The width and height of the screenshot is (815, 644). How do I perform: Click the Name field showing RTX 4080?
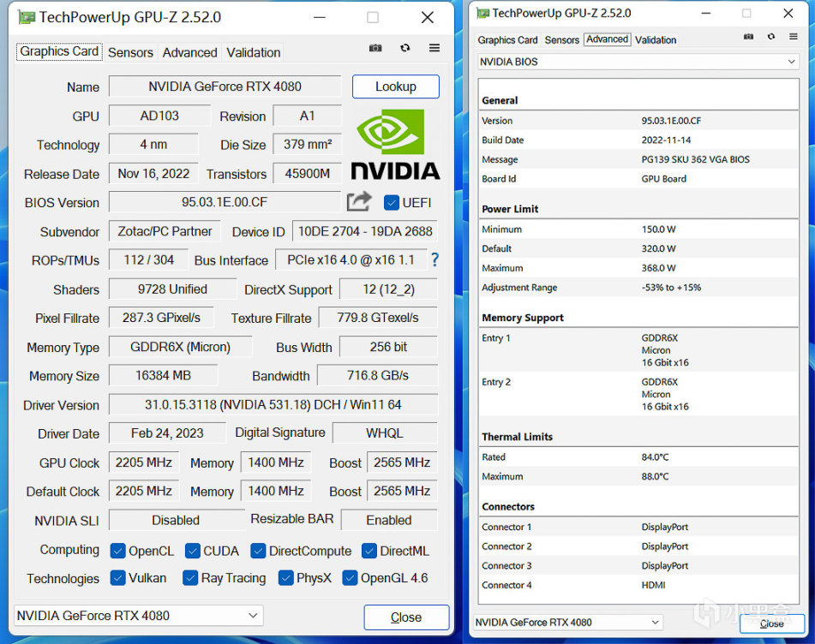[225, 86]
